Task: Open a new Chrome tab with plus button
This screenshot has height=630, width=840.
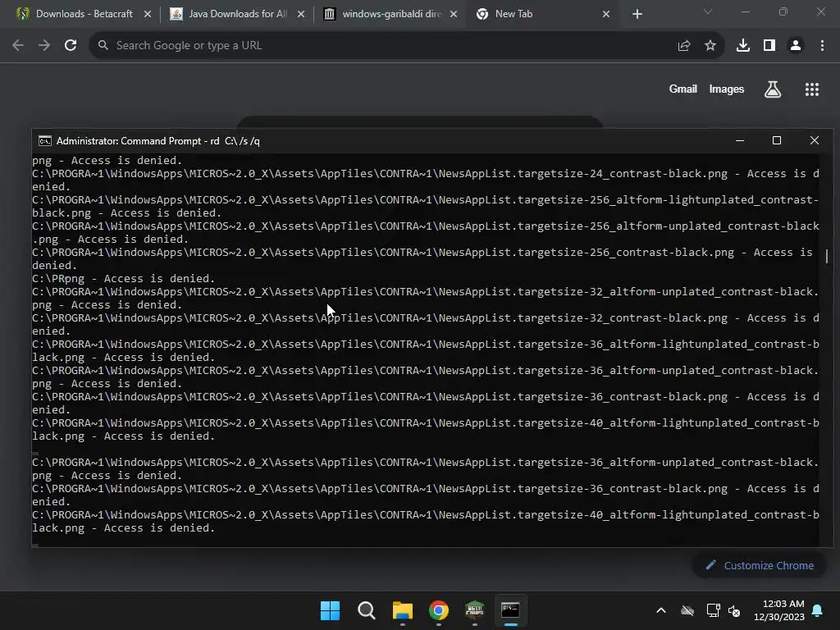Action: (637, 14)
